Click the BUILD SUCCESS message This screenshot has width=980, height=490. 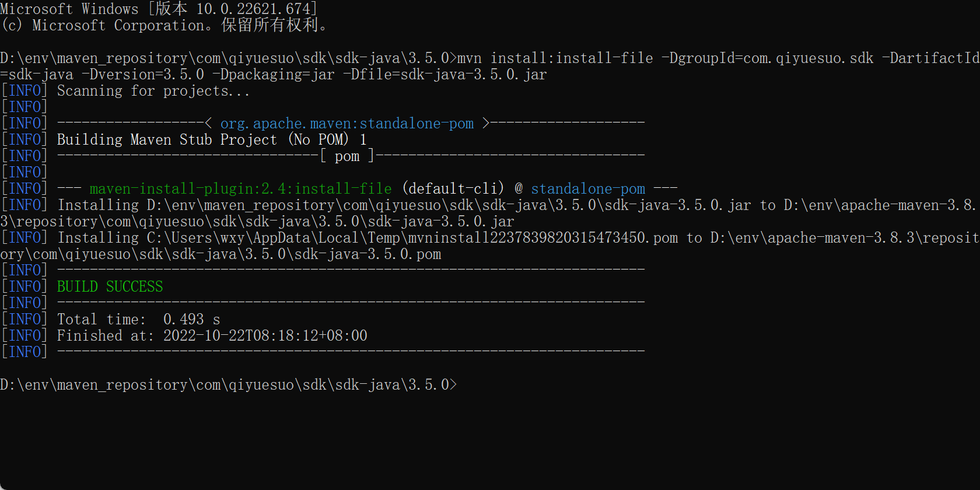point(110,286)
